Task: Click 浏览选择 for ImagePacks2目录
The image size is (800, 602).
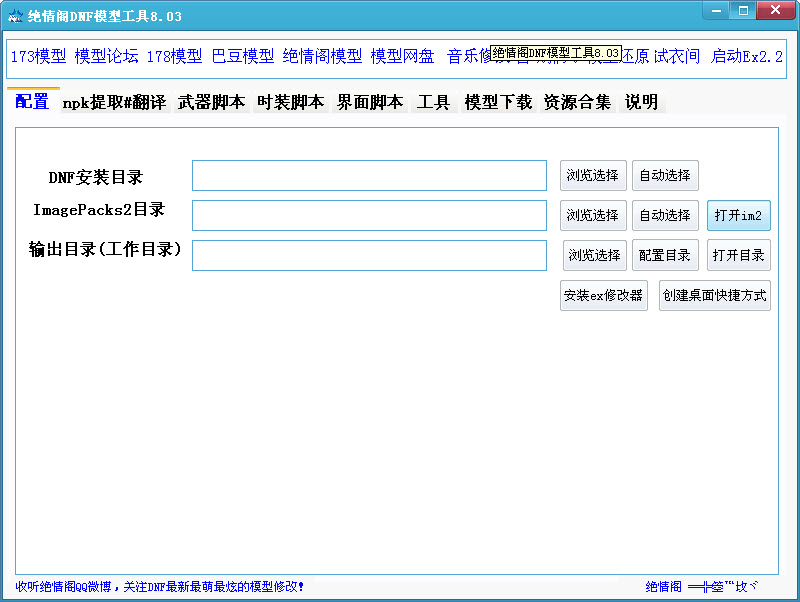Action: coord(593,215)
